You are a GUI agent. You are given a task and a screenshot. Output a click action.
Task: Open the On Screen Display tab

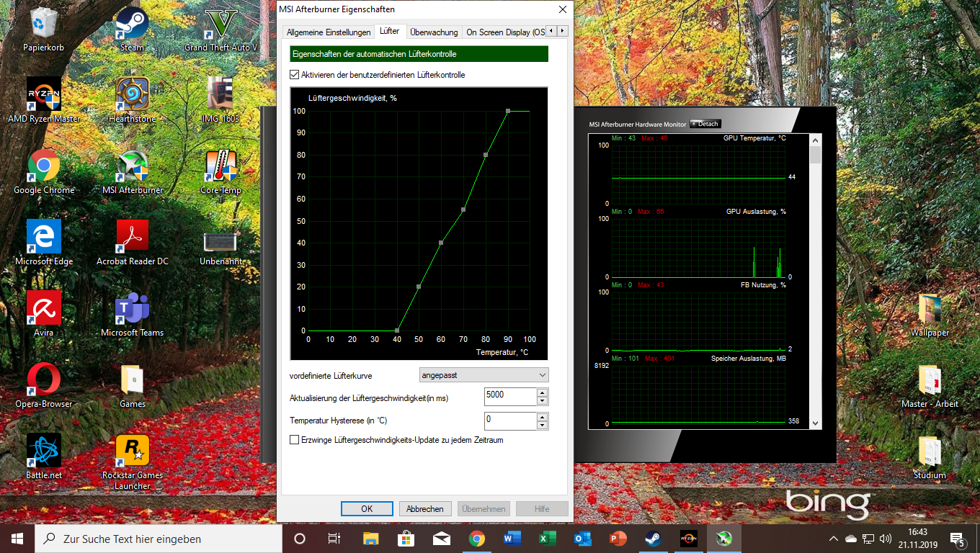click(x=504, y=32)
